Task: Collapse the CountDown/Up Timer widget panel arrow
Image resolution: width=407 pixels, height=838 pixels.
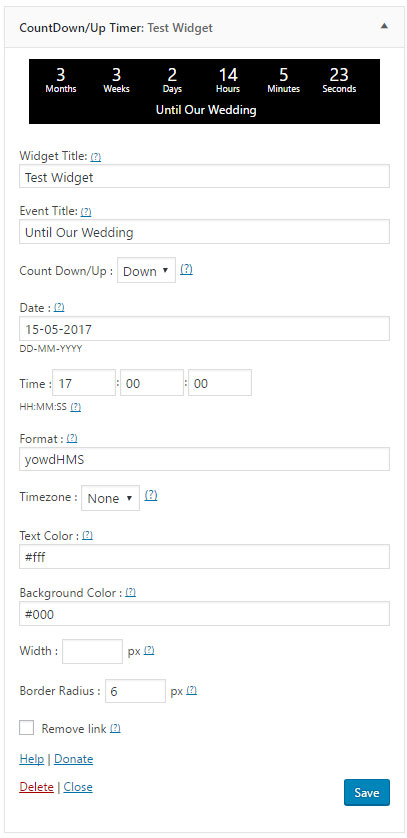Action: (x=384, y=26)
